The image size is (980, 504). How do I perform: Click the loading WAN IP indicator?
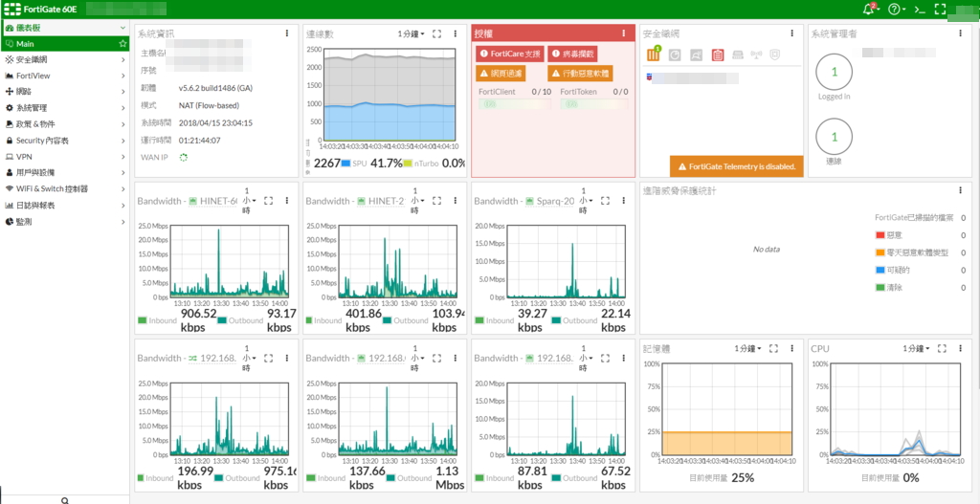click(x=184, y=158)
